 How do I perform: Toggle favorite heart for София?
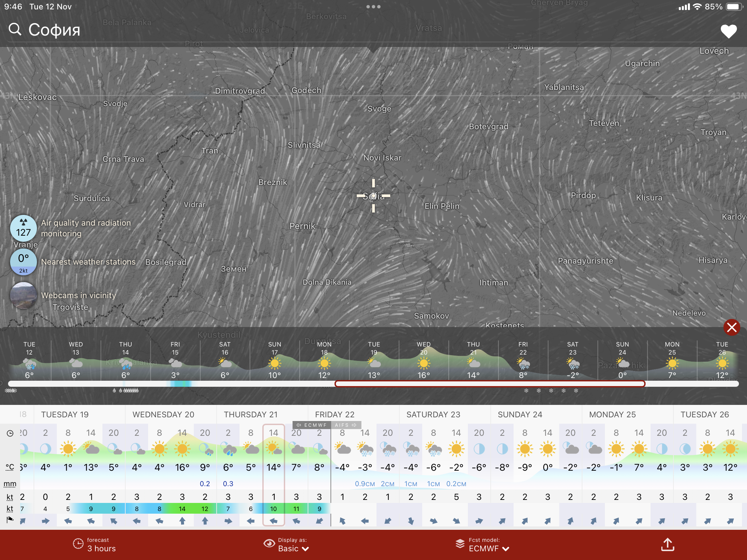729,32
